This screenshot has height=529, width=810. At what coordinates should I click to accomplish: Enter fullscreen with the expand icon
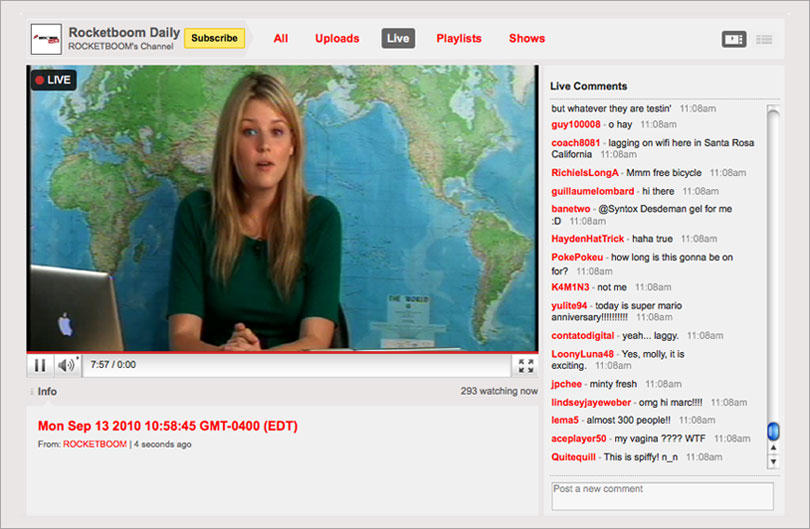click(525, 366)
